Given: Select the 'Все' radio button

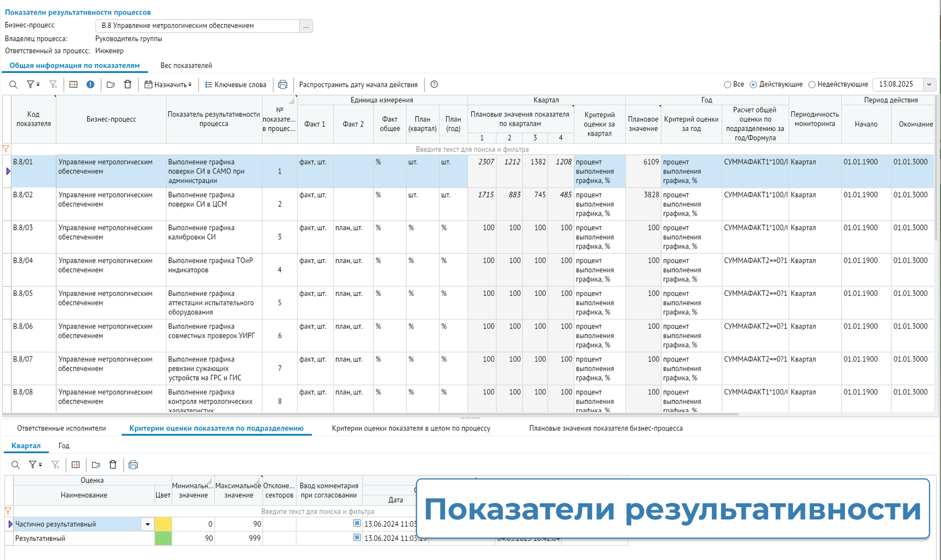Looking at the screenshot, I should 727,85.
